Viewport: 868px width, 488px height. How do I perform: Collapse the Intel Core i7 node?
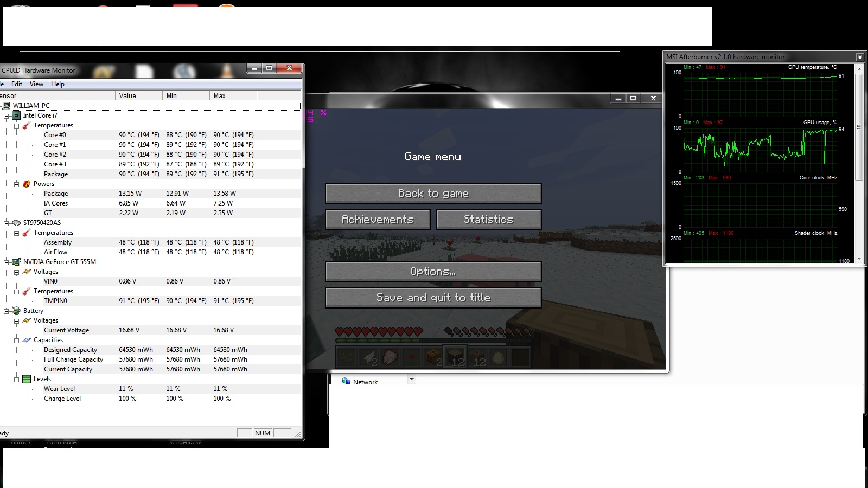7,115
